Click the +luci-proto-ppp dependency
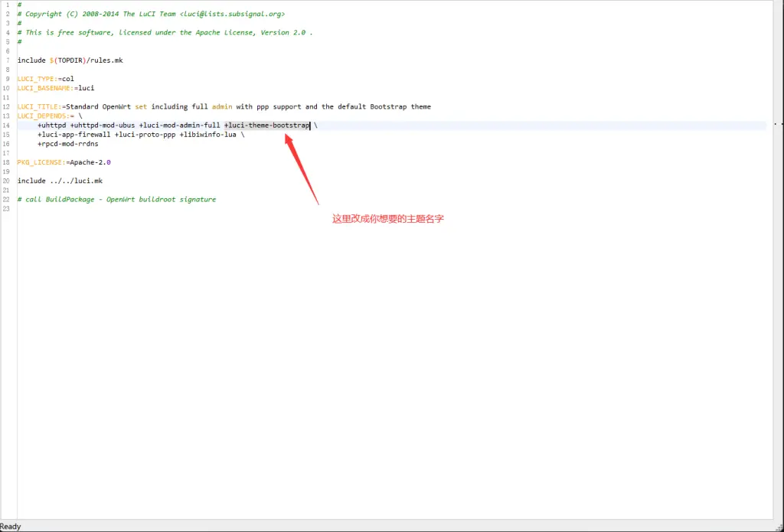Viewport: 784px width, 532px height. pyautogui.click(x=145, y=135)
